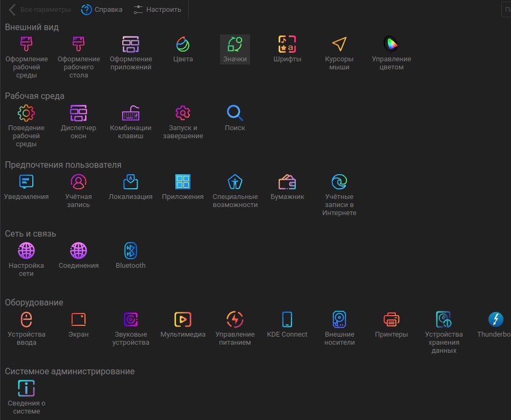Open the Экран display settings
The width and height of the screenshot is (511, 420).
pyautogui.click(x=79, y=324)
